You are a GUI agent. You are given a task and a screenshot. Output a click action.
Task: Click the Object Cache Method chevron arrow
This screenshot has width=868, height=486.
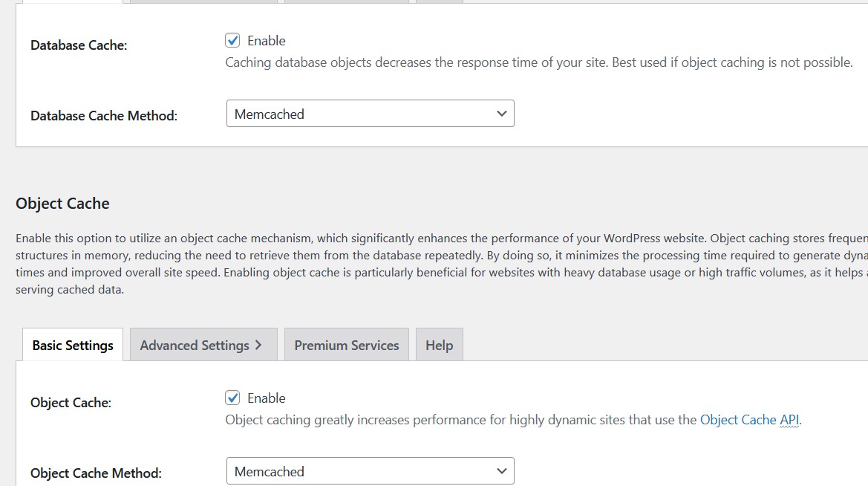point(502,471)
